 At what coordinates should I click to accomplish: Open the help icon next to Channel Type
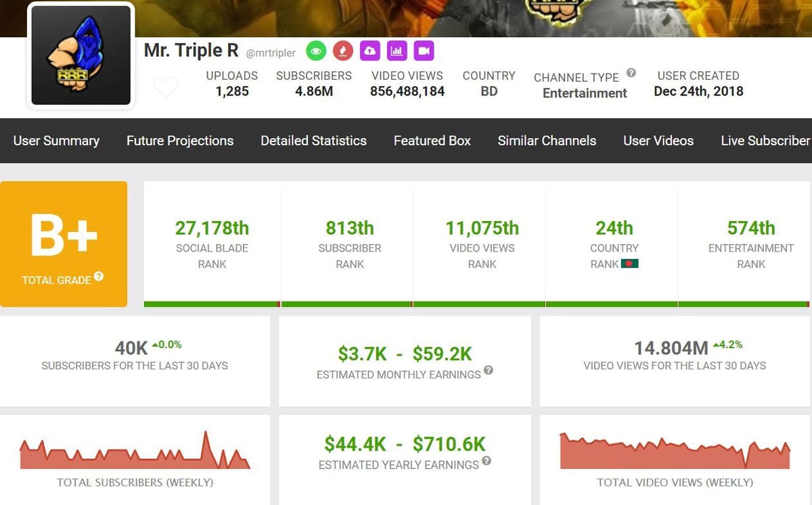(x=632, y=73)
